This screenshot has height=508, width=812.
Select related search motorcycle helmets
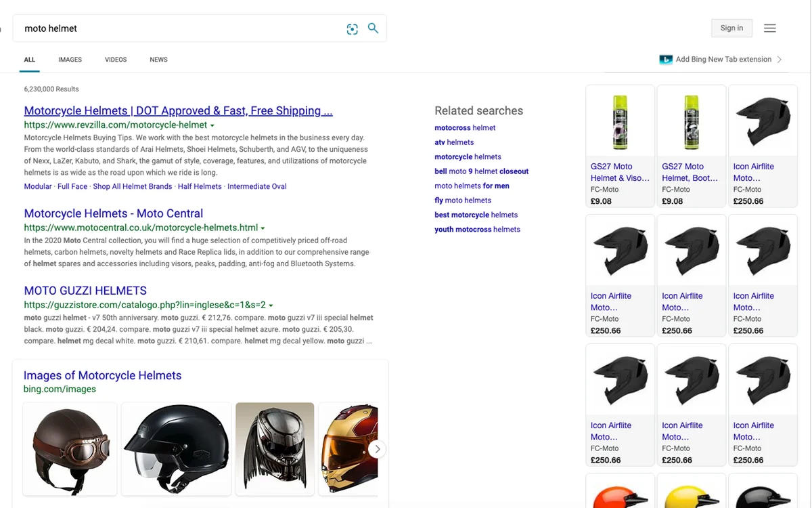(468, 156)
